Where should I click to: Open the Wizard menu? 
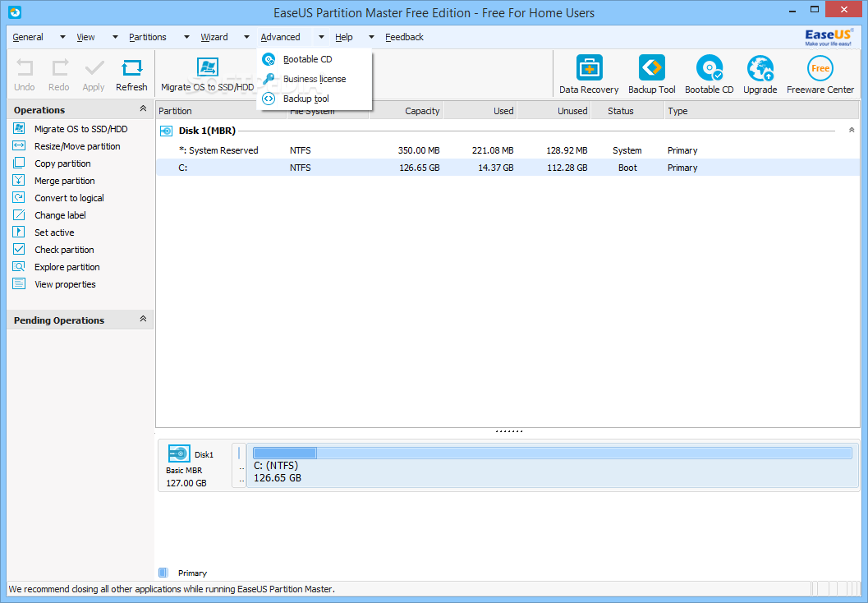214,37
